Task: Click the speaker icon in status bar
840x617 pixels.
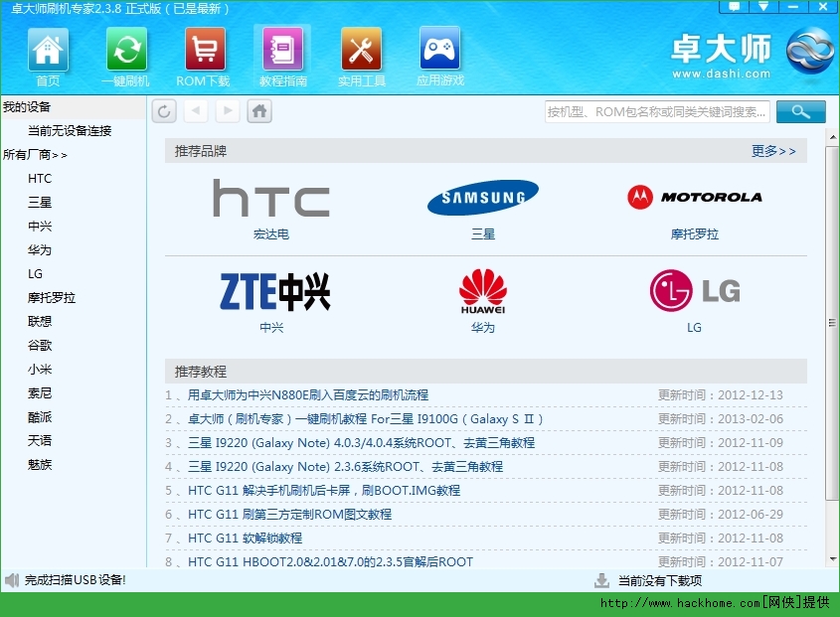Action: pos(11,580)
